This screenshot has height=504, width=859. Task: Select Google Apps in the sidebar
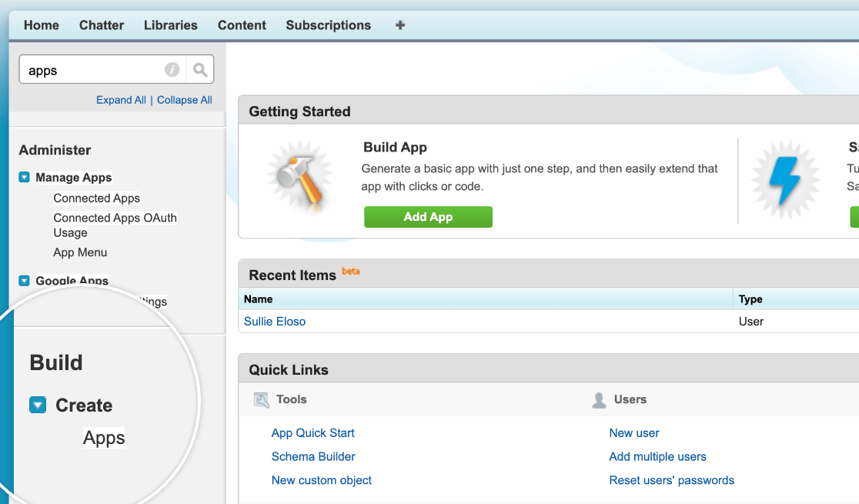click(72, 281)
